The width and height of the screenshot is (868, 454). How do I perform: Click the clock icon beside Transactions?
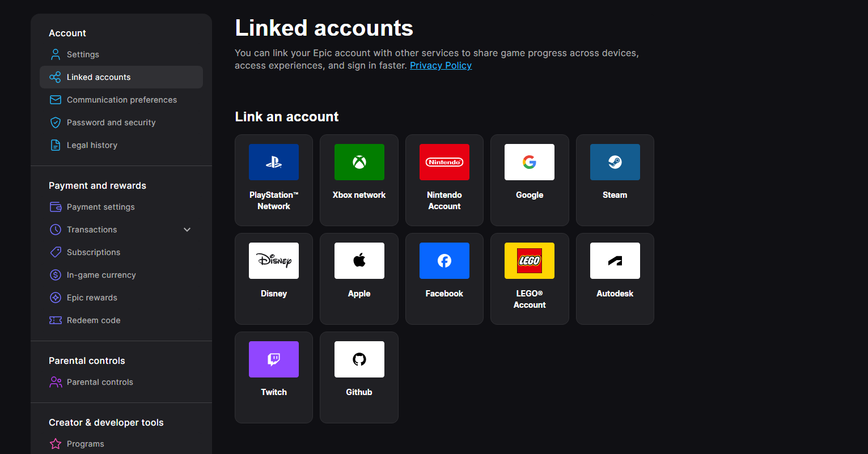coord(56,230)
